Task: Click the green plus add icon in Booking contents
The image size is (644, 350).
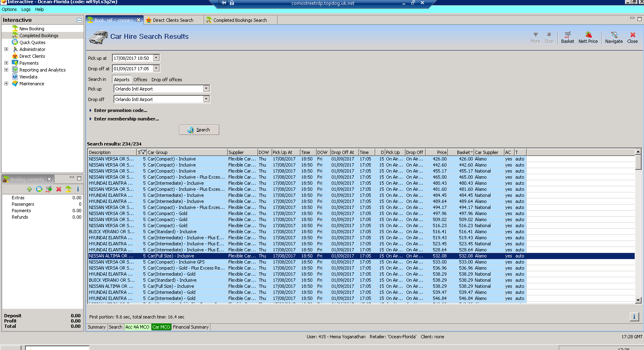Action: click(29, 189)
